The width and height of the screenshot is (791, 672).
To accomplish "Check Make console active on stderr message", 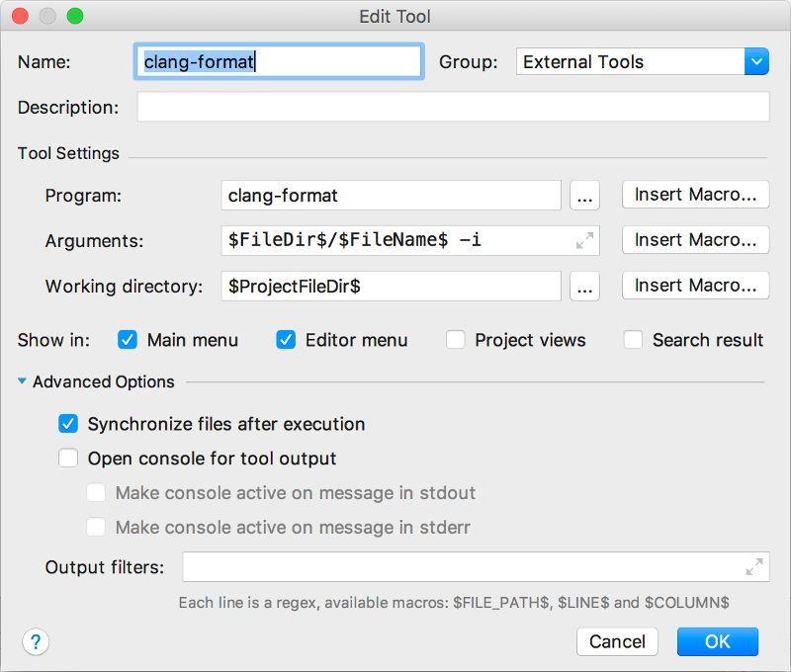I will (96, 528).
